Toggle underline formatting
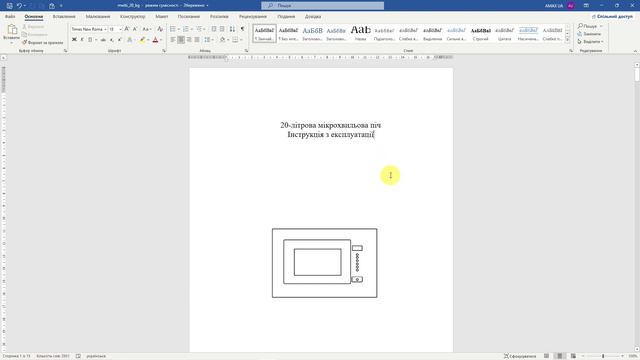 coord(90,40)
